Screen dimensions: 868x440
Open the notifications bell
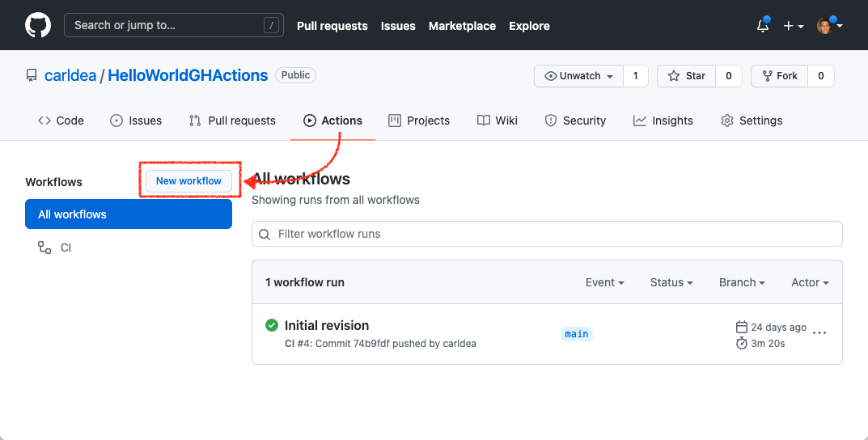coord(763,25)
